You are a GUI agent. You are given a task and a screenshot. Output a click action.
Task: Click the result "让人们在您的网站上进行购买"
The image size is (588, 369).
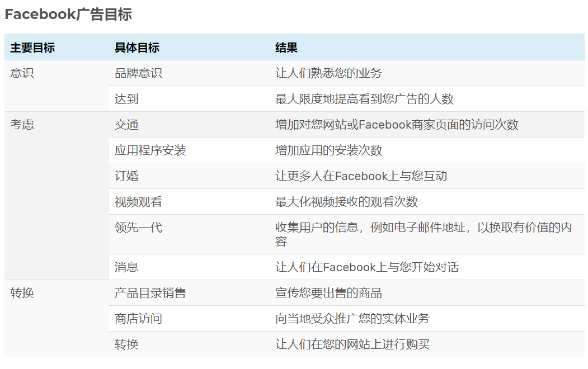[352, 344]
